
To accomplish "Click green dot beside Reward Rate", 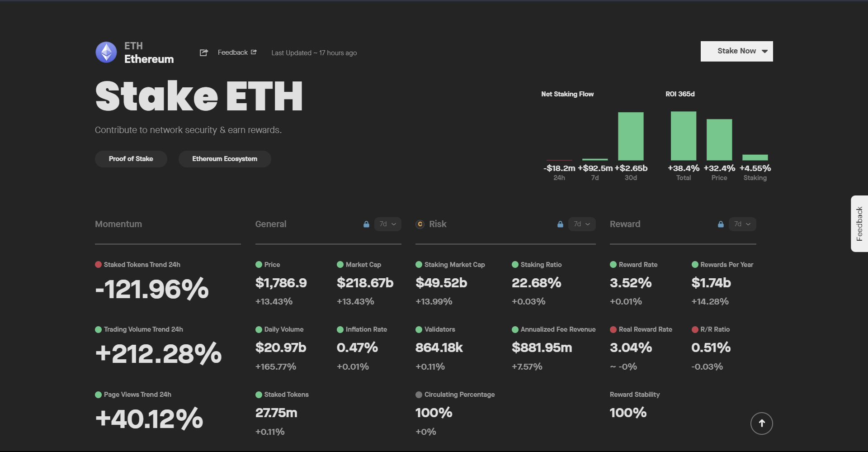I will [613, 265].
